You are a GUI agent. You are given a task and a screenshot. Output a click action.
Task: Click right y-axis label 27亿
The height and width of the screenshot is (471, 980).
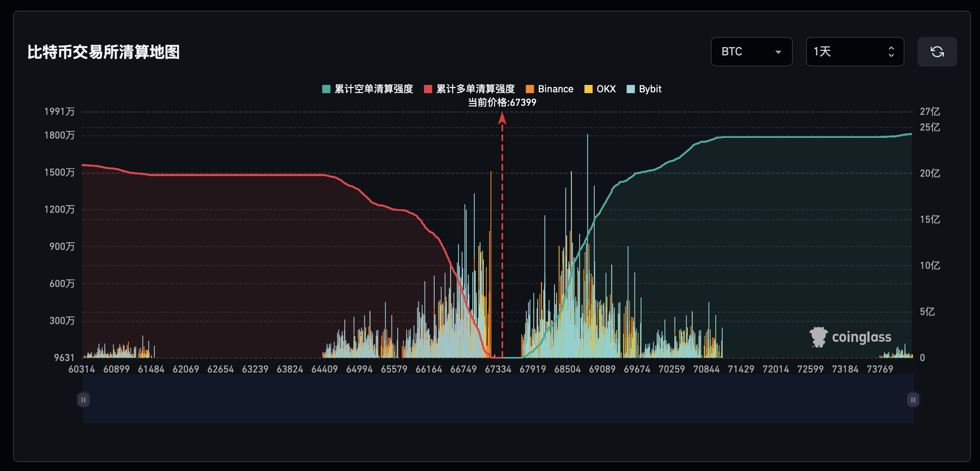pyautogui.click(x=930, y=112)
